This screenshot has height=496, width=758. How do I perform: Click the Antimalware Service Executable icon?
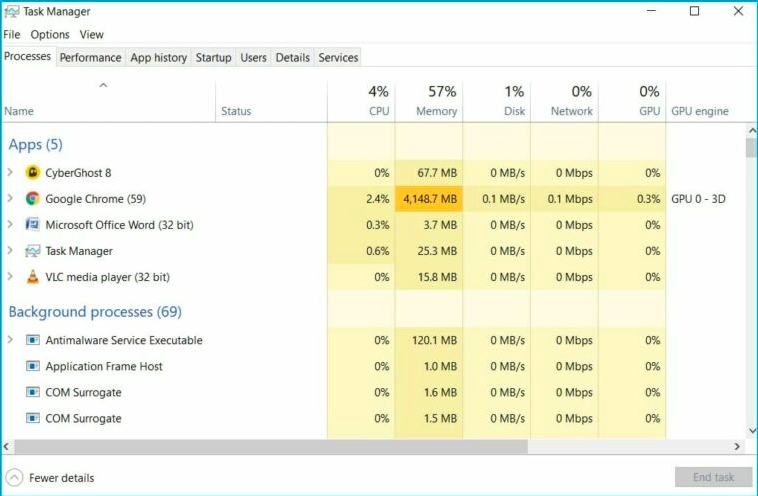pos(32,341)
